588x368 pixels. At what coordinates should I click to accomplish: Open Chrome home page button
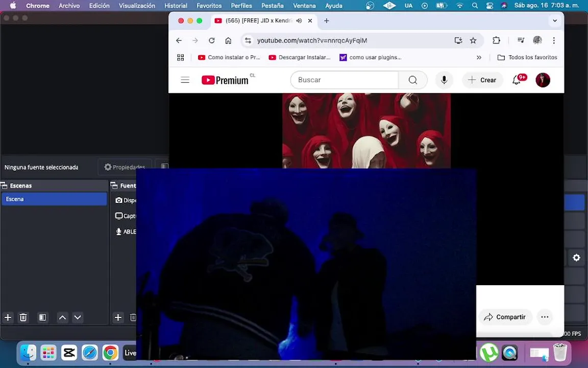[228, 40]
